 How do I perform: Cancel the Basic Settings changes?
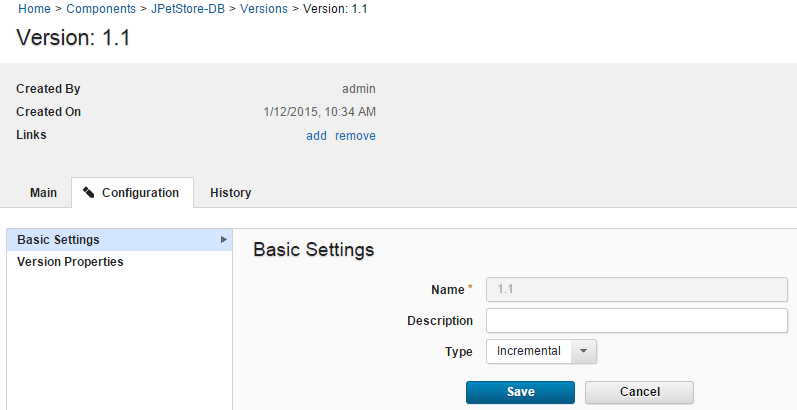639,392
